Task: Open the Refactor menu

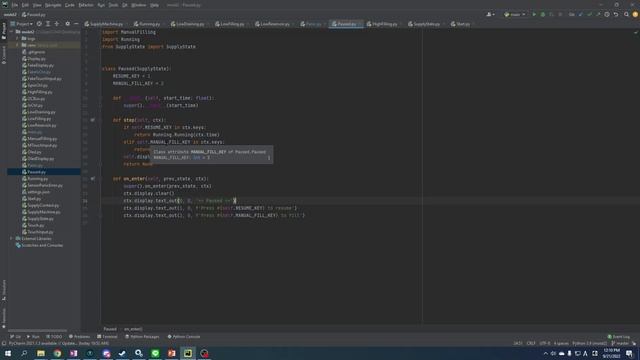Action: pyautogui.click(x=86, y=5)
